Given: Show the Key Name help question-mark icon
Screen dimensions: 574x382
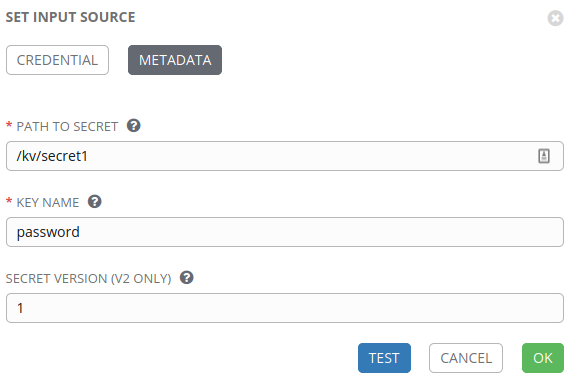Looking at the screenshot, I should pyautogui.click(x=94, y=202).
